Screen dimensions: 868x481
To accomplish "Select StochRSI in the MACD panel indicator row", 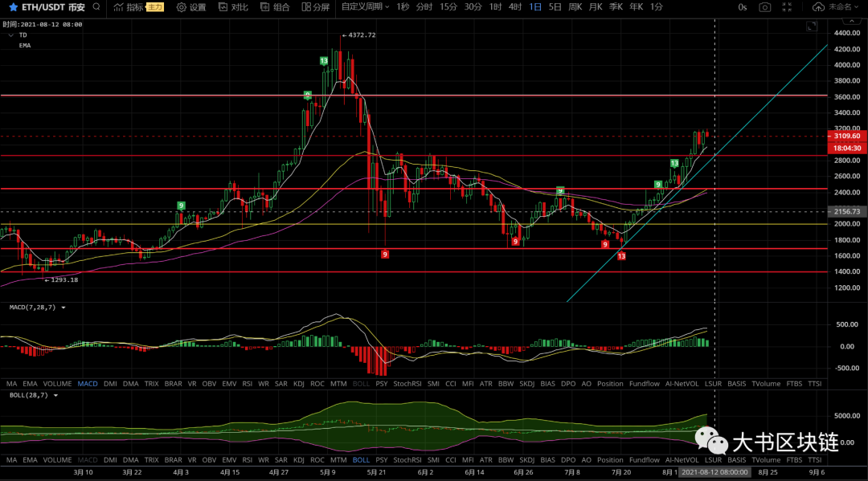I will click(x=407, y=384).
